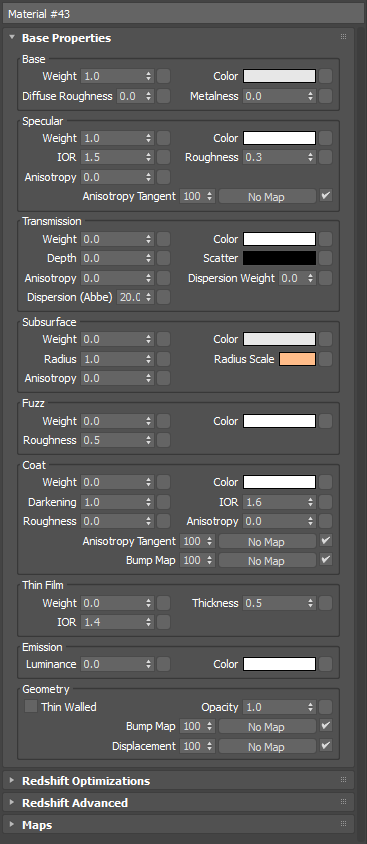Click Displacement No Map button
Image resolution: width=367 pixels, height=844 pixels.
point(267,746)
